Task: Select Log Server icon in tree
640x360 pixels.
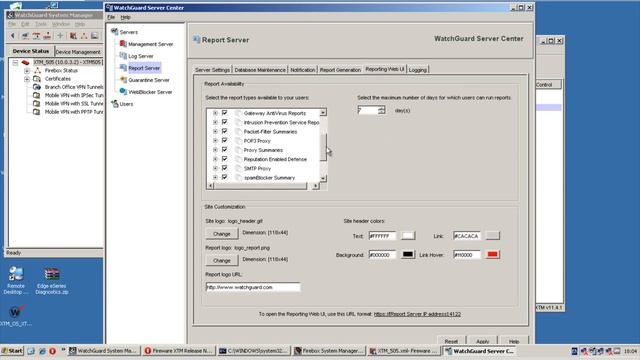Action: click(x=123, y=56)
